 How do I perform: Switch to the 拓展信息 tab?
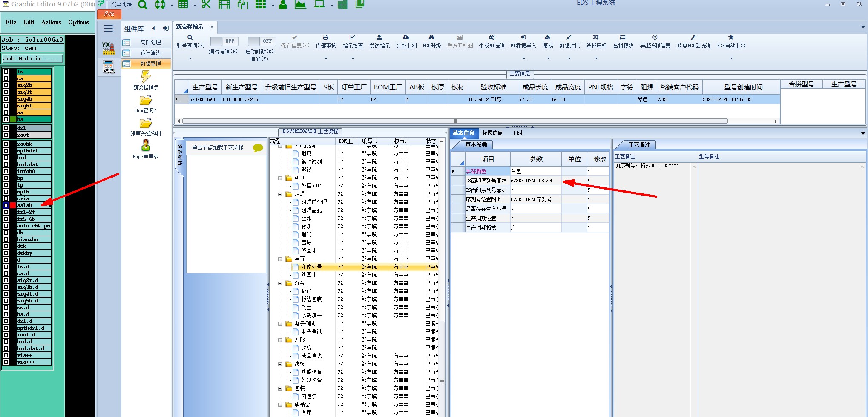tap(492, 133)
